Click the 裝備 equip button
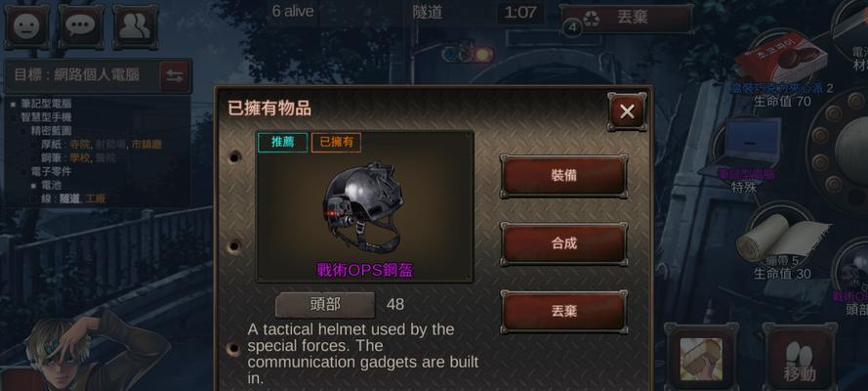This screenshot has width=868, height=391. [x=564, y=176]
